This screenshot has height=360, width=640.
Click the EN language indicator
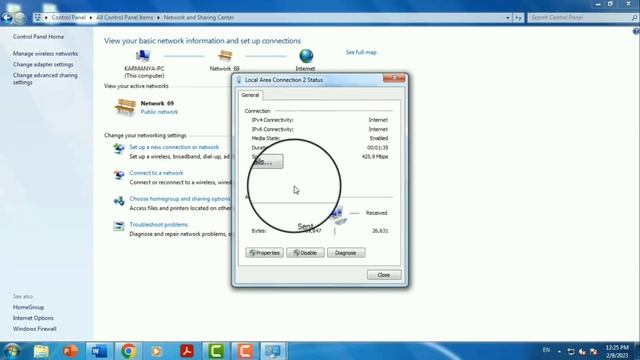547,350
